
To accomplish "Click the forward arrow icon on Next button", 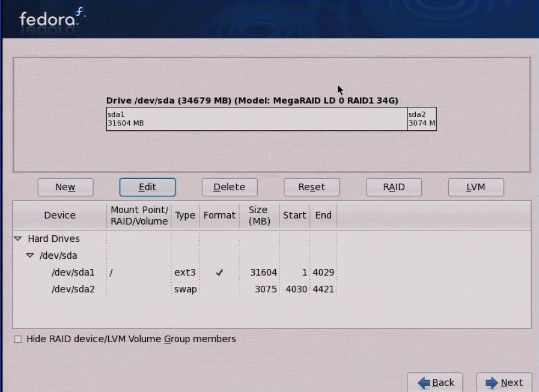I will (x=493, y=382).
